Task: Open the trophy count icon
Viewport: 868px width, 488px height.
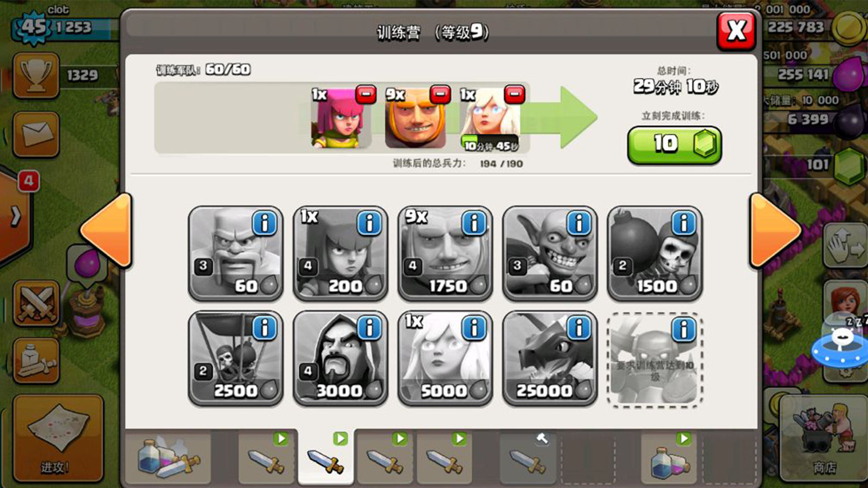Action: [x=36, y=75]
